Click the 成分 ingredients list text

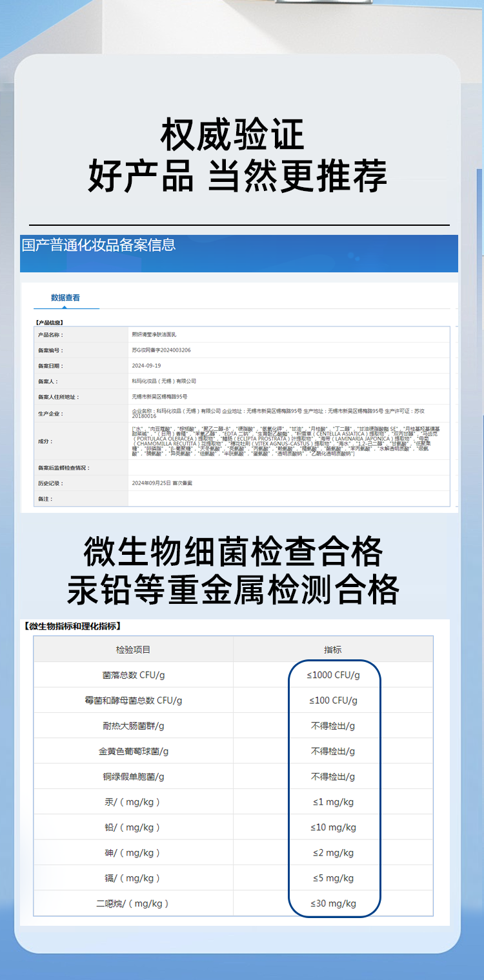(277, 441)
